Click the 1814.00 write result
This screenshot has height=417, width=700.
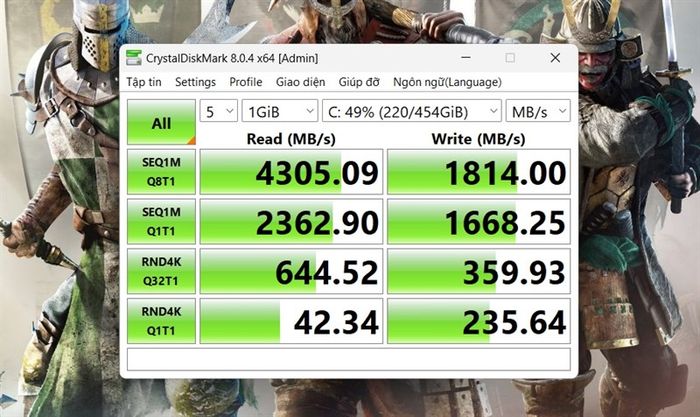(x=479, y=172)
